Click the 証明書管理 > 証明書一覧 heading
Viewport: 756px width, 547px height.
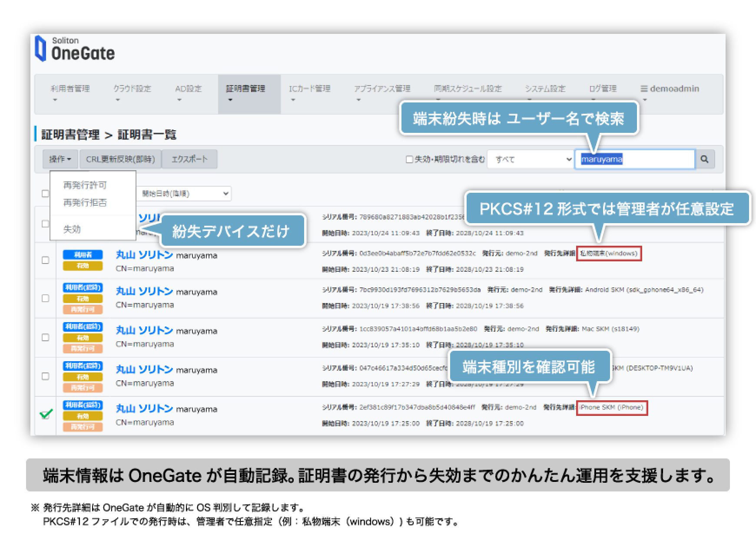(109, 135)
